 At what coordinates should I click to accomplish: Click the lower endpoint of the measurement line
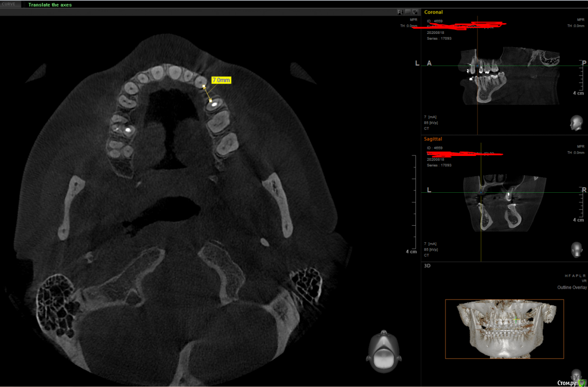[x=211, y=102]
